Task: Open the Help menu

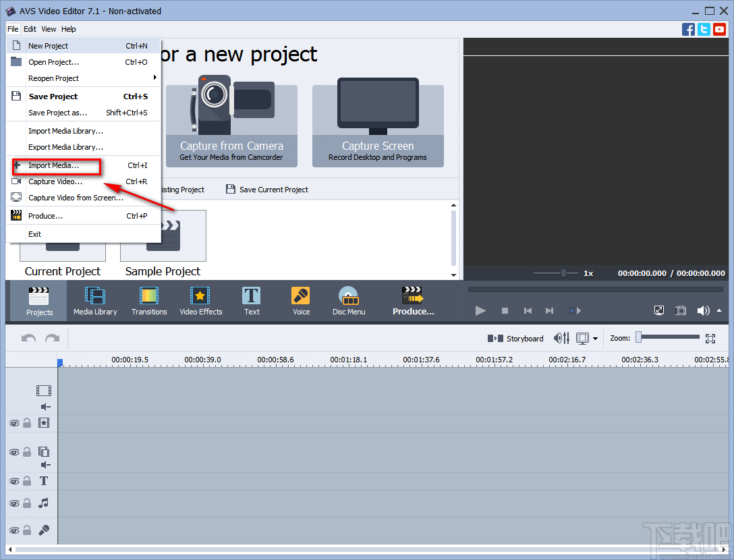Action: 68,29
